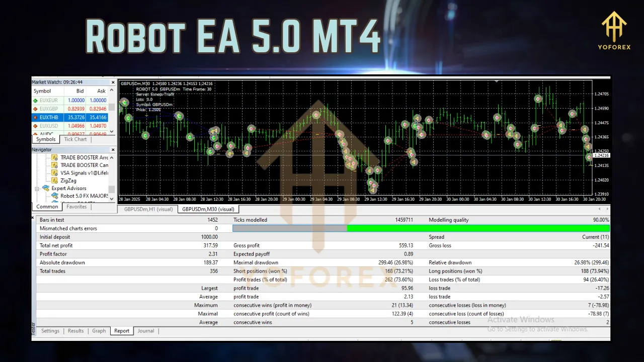Click the Gross profit value 559.13

pos(405,245)
